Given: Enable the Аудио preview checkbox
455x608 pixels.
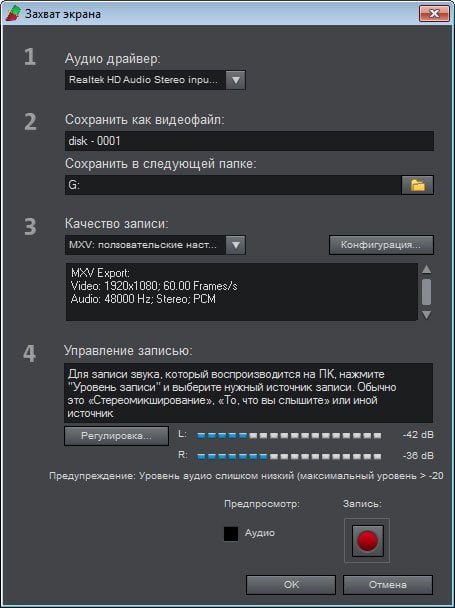Looking at the screenshot, I should (x=231, y=534).
